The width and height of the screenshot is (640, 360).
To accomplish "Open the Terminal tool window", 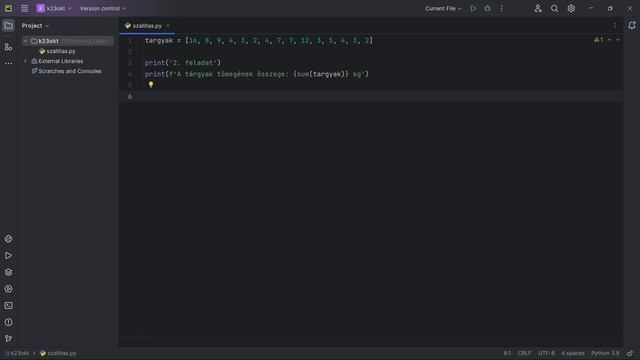I will [8, 306].
